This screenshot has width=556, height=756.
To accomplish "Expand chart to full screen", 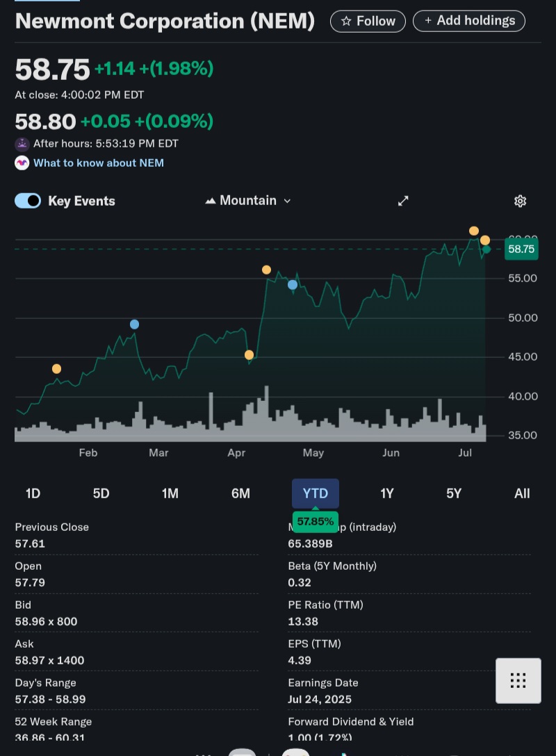I will tap(403, 201).
